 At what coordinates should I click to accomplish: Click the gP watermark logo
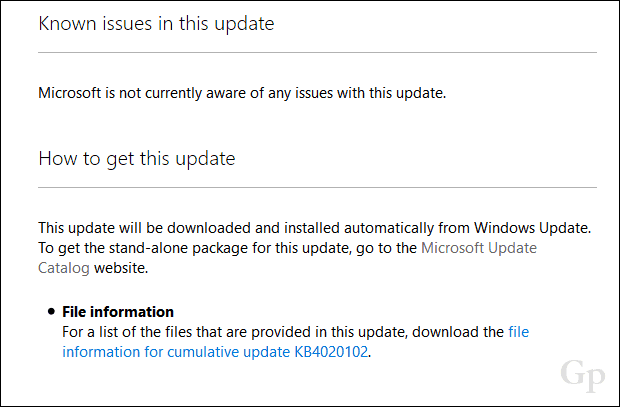pyautogui.click(x=582, y=375)
